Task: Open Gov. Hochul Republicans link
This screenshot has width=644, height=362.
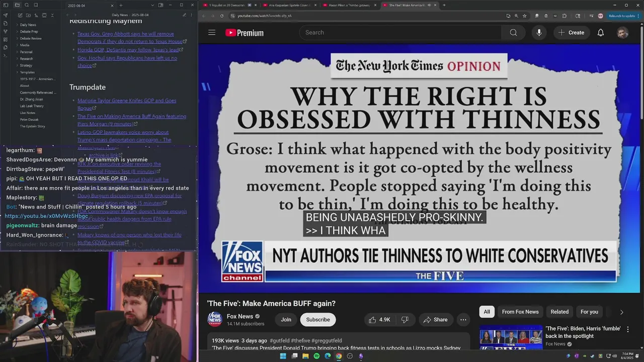Action: [x=127, y=61]
